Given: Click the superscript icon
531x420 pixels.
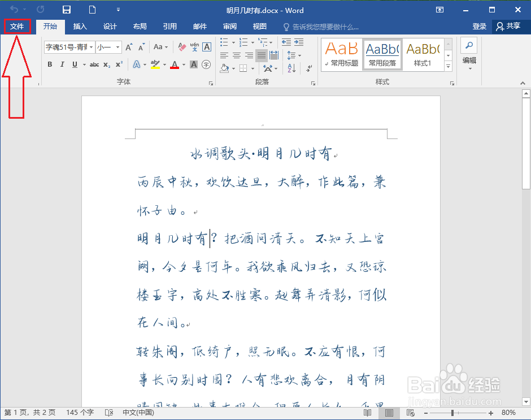Looking at the screenshot, I should 119,64.
